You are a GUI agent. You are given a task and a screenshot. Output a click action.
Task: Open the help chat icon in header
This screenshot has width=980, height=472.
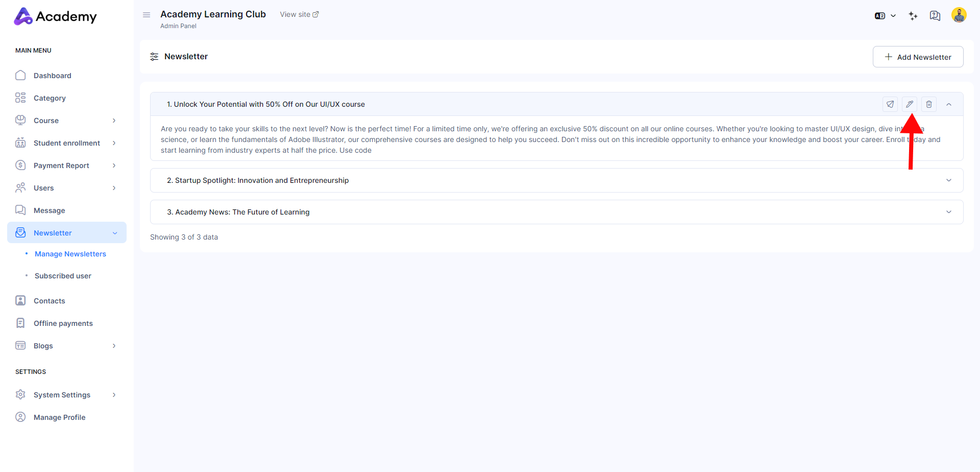[x=935, y=16]
